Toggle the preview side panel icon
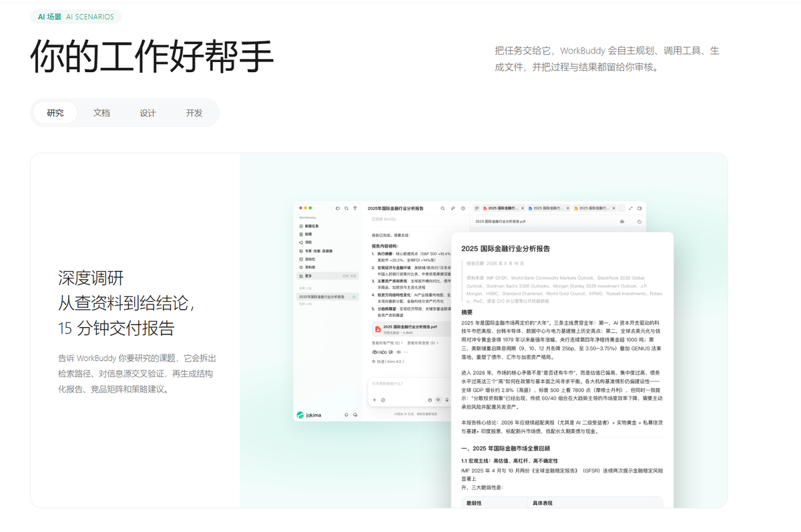This screenshot has height=532, width=801. [x=639, y=208]
